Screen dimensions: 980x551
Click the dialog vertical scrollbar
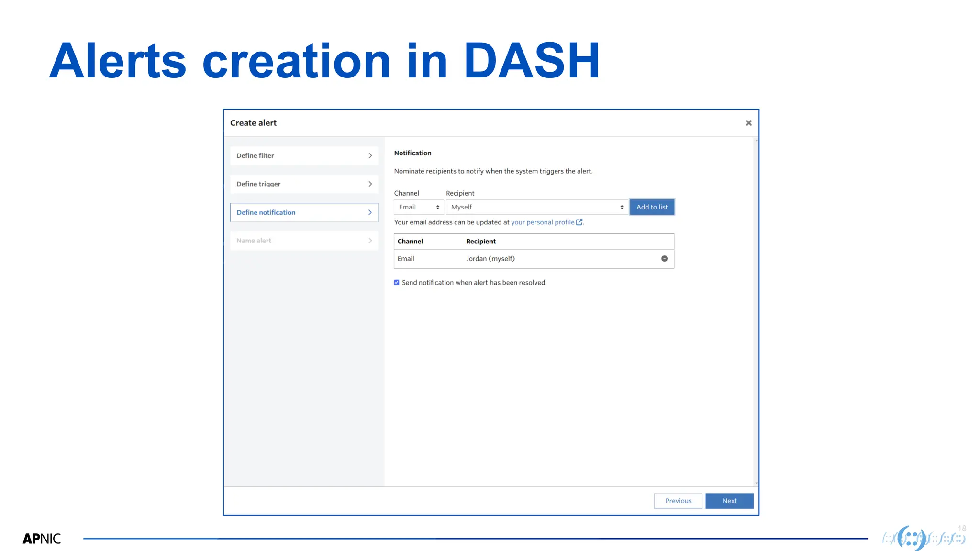[756, 312]
